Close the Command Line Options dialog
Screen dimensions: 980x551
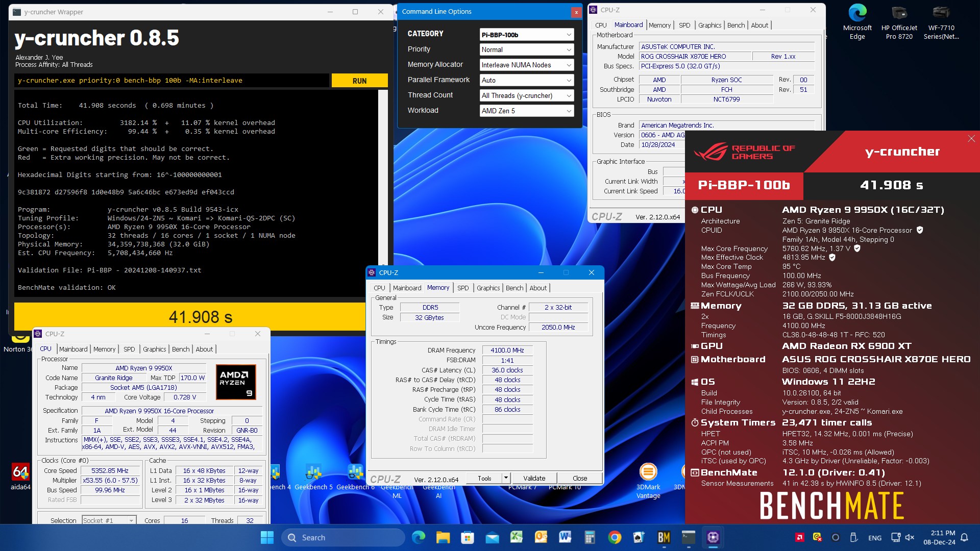(576, 12)
